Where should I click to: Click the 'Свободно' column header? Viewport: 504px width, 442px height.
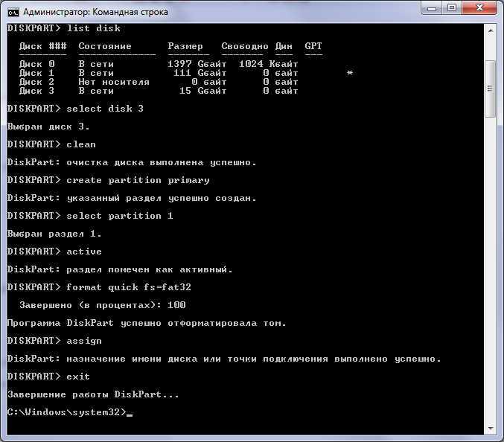pos(245,46)
